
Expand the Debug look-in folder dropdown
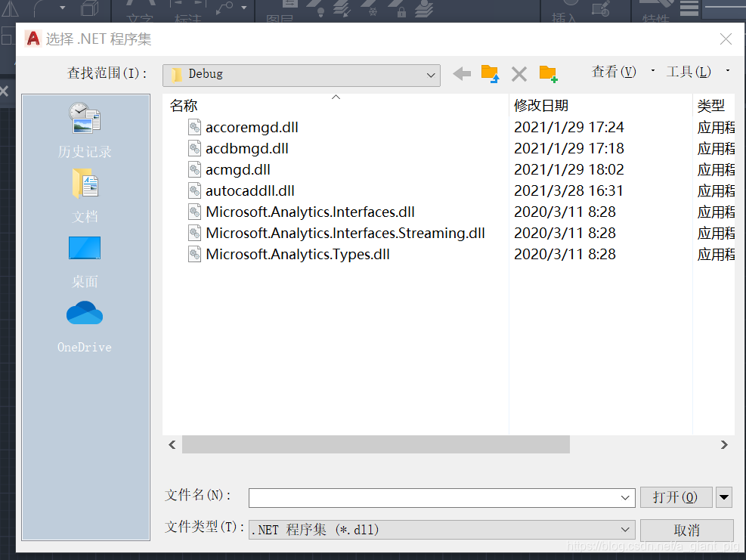431,75
